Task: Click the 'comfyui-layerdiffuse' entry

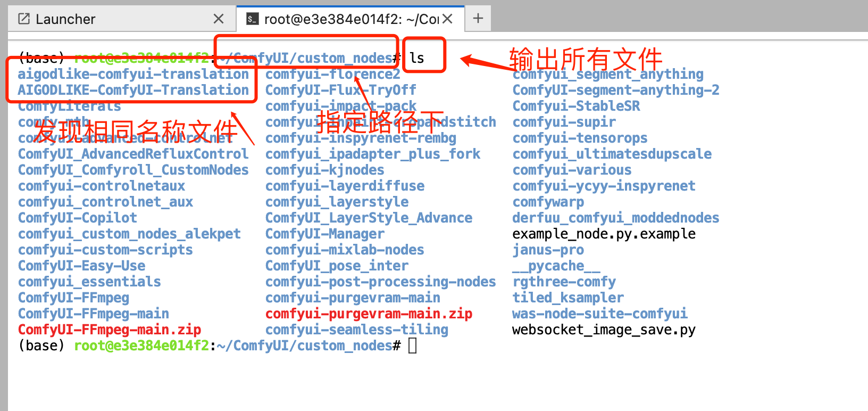Action: point(345,186)
